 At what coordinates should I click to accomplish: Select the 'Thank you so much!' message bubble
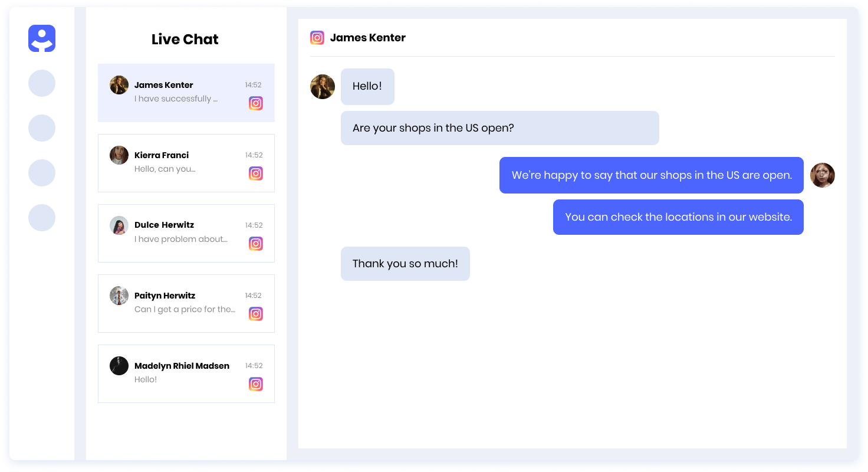coord(405,263)
